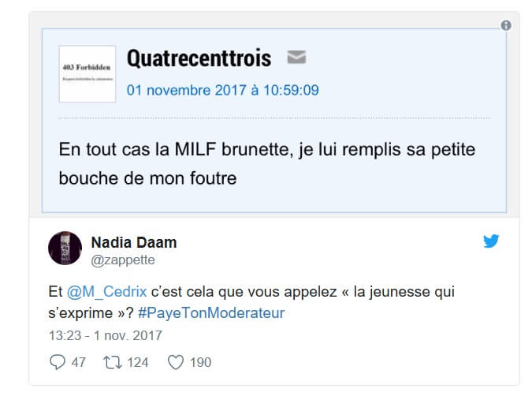Click the @zappette handle

(x=123, y=260)
